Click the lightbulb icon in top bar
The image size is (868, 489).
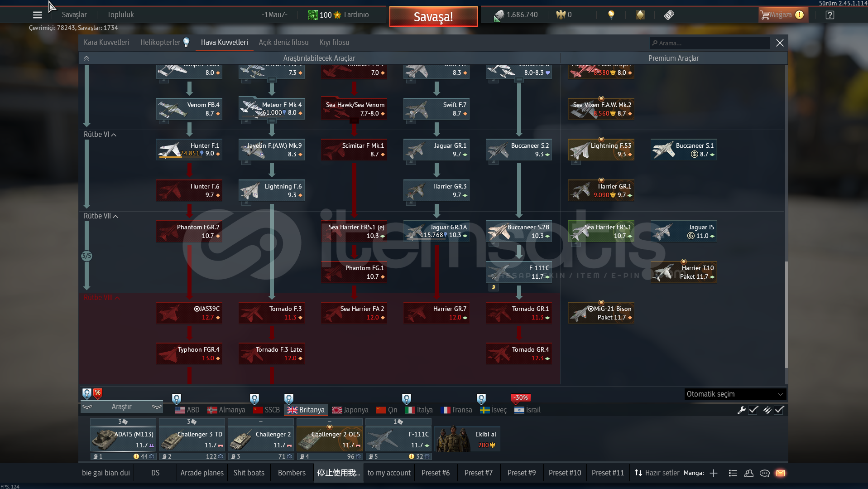pyautogui.click(x=611, y=15)
